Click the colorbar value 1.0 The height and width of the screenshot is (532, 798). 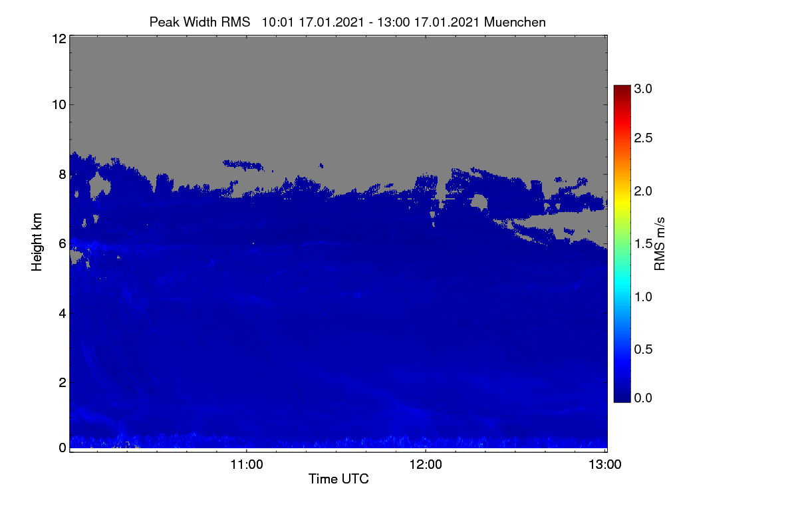[x=643, y=296]
